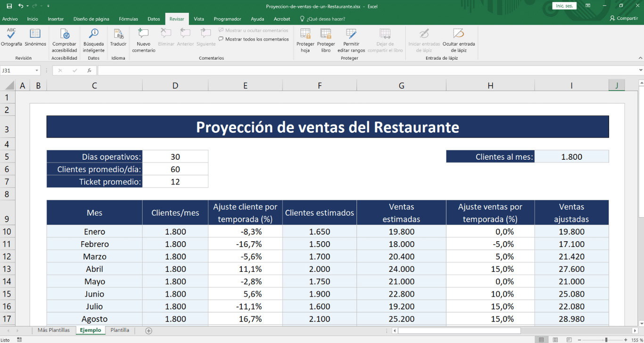
Task: Expand the formula bar
Action: [640, 70]
